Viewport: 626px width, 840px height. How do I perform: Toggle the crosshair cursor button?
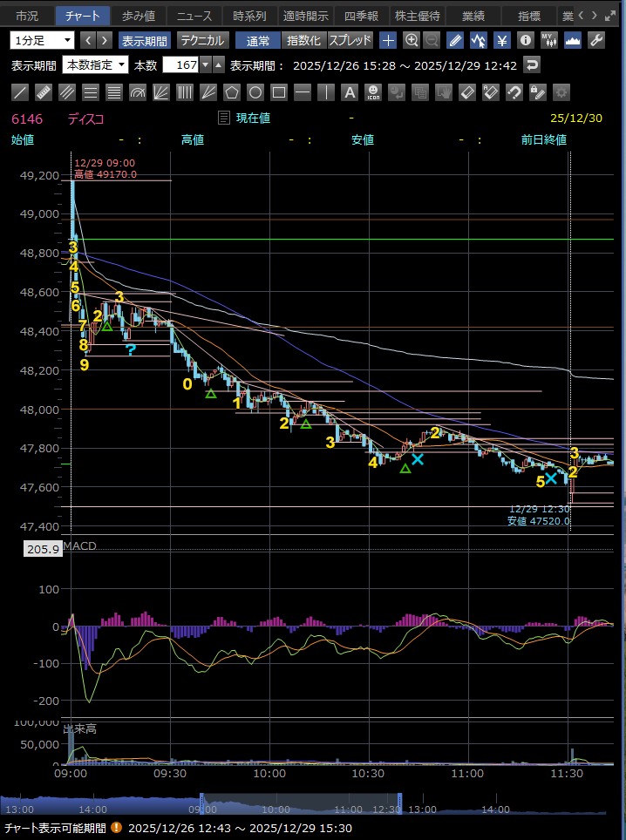pos(388,40)
